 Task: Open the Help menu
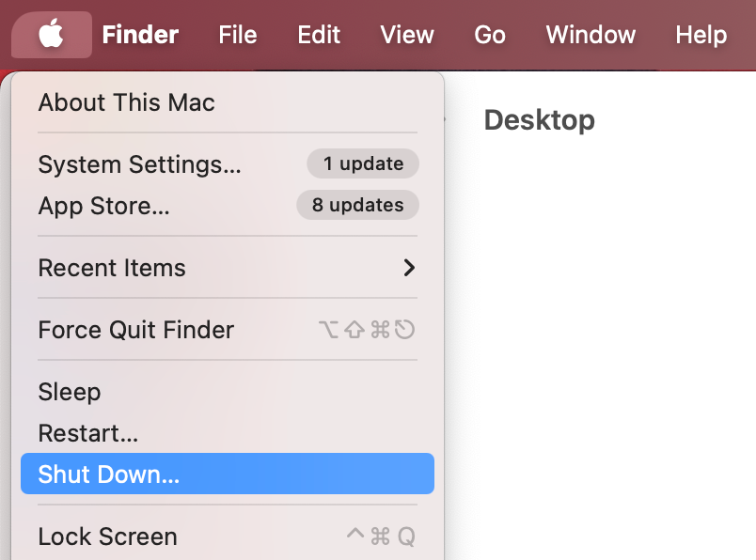click(x=701, y=35)
